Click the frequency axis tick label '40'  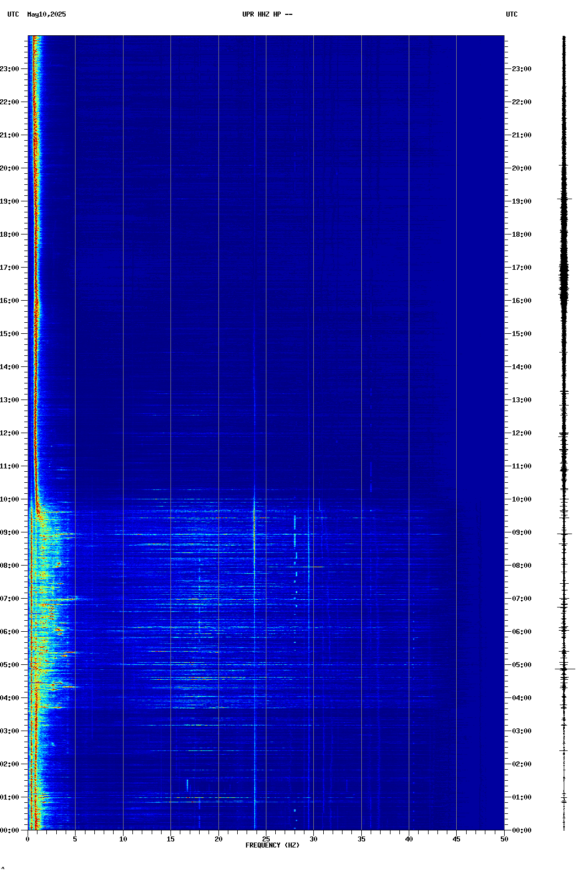tap(409, 839)
